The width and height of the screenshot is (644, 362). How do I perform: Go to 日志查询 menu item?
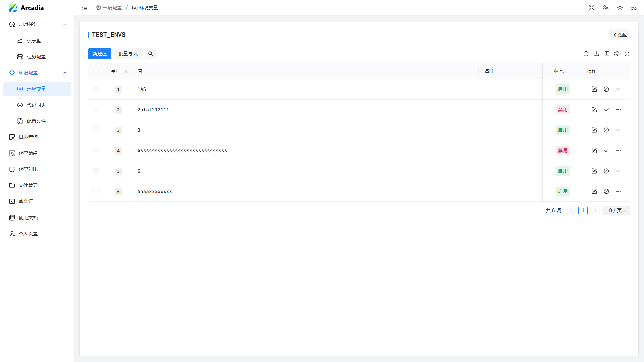point(28,137)
